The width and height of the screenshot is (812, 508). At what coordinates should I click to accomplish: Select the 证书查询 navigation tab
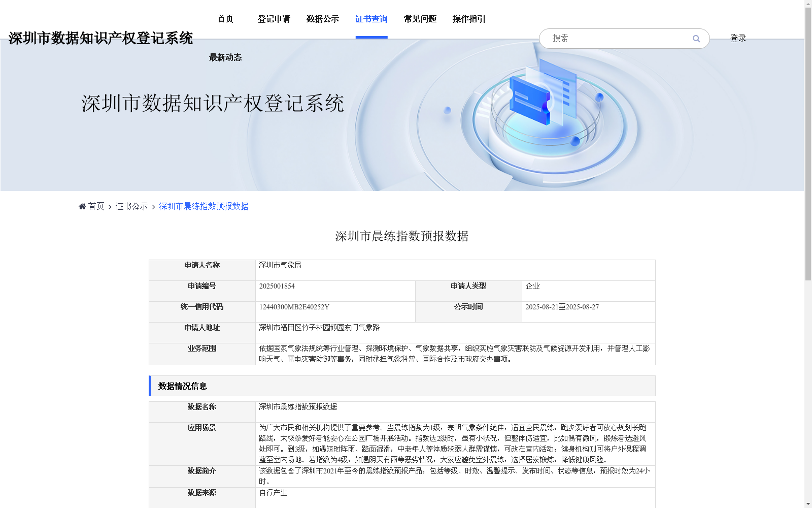click(x=371, y=19)
